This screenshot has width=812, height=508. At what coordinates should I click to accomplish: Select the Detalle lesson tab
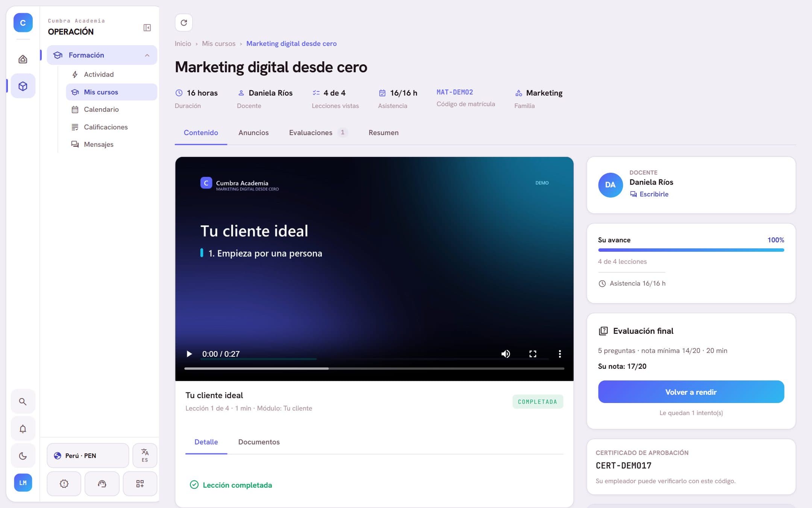pos(206,442)
